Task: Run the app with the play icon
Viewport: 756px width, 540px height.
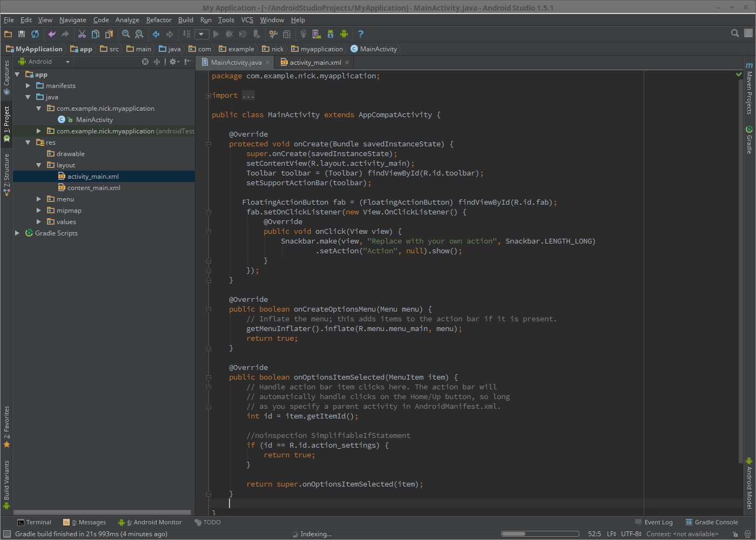Action: pos(216,34)
